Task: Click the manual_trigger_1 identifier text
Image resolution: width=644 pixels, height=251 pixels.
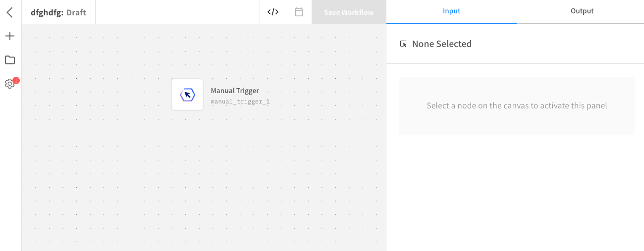Action: point(240,102)
